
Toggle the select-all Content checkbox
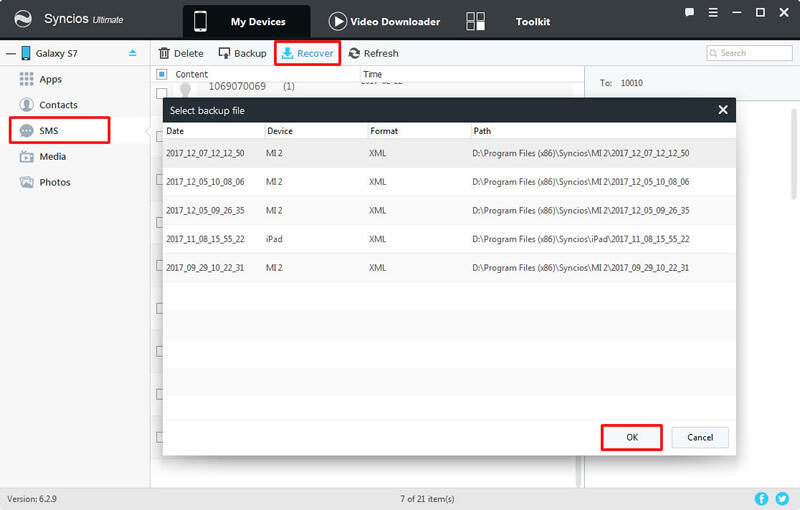click(x=162, y=74)
